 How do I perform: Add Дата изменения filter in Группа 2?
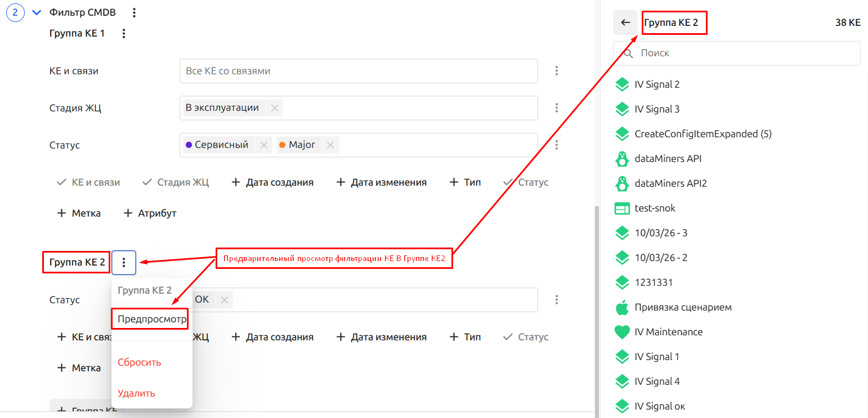[381, 337]
